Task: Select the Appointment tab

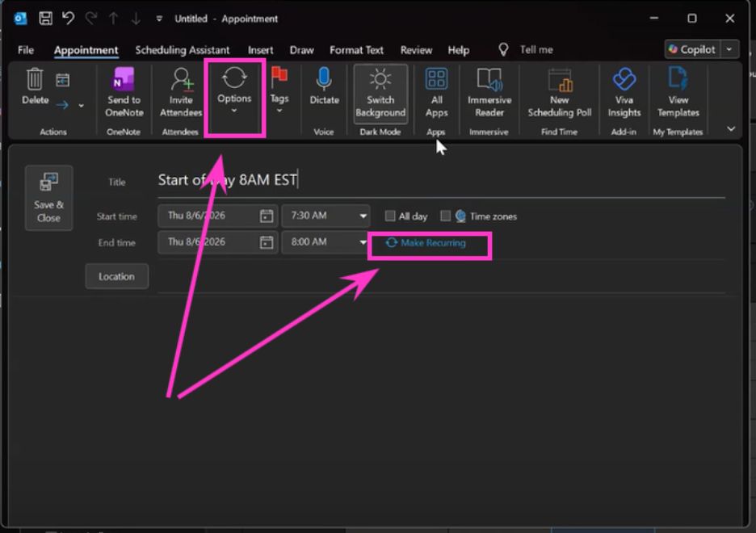Action: [x=86, y=50]
